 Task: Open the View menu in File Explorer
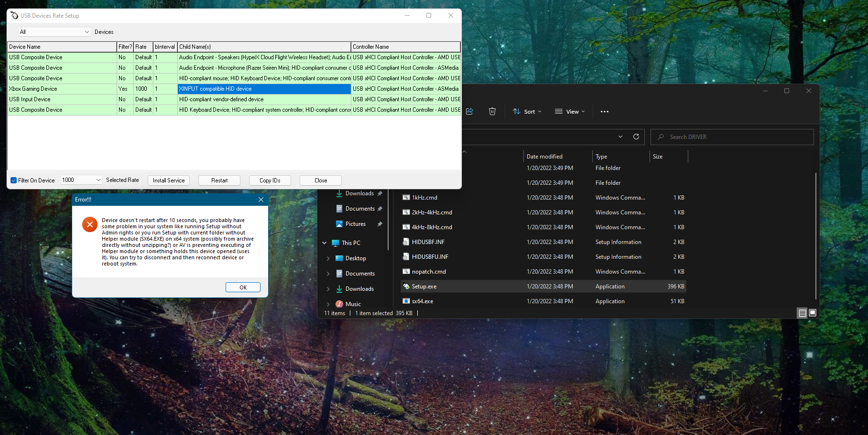(x=569, y=111)
